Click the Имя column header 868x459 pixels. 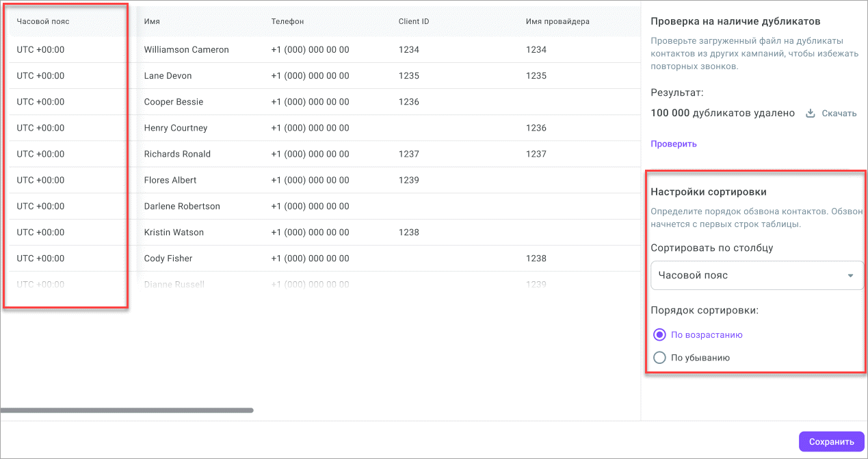[152, 21]
